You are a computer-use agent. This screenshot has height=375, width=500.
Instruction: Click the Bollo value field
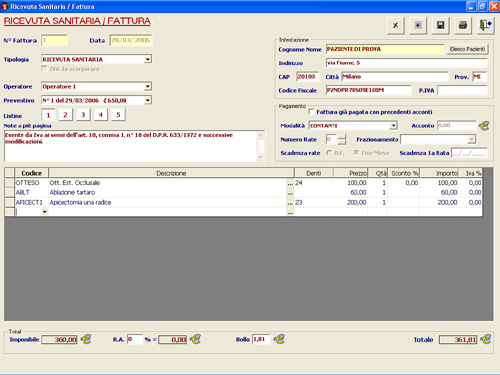point(261,339)
